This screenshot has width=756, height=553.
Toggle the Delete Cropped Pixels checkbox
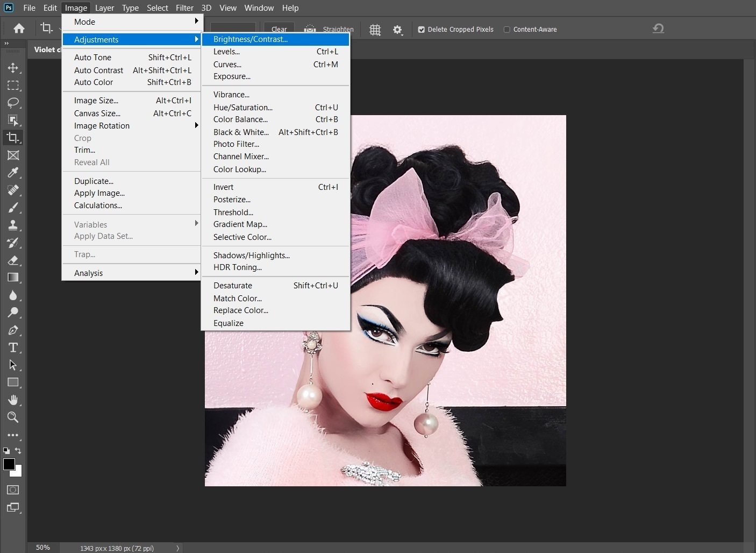tap(422, 30)
